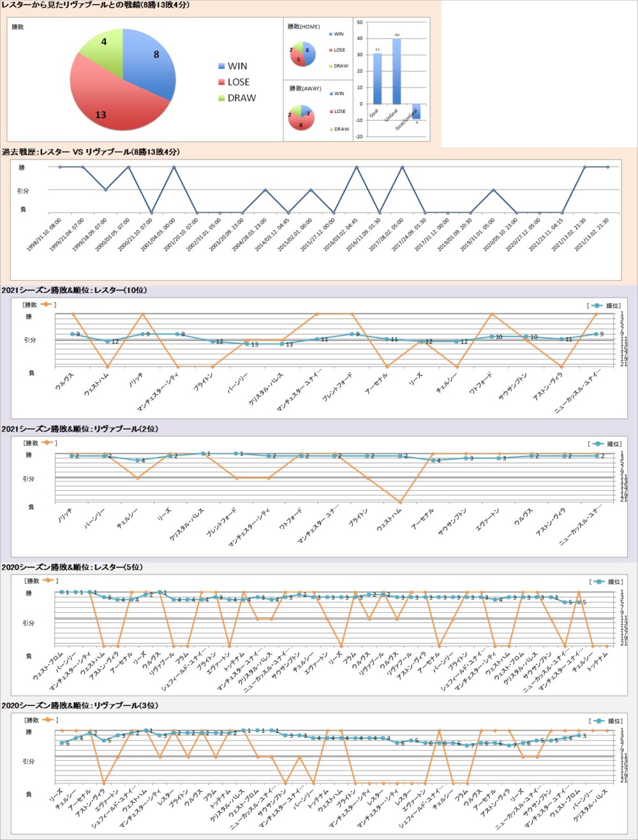Click the negative Goal/UnGoal bar labeled -9

[x=416, y=111]
